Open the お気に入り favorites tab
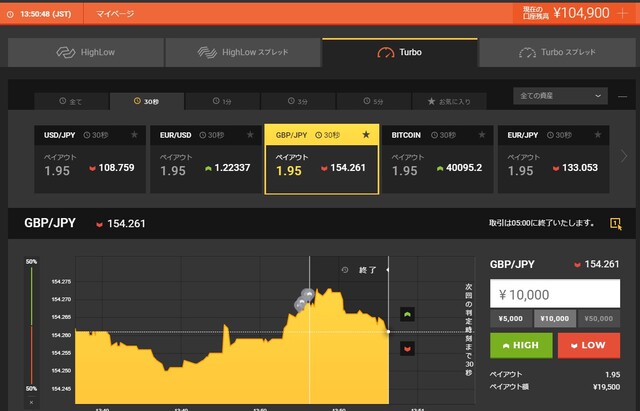 [x=449, y=101]
